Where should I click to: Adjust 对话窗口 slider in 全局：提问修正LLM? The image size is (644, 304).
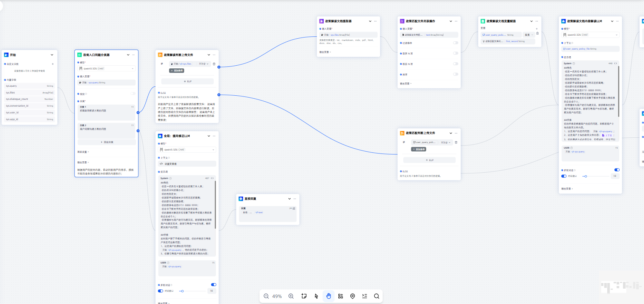(x=182, y=291)
